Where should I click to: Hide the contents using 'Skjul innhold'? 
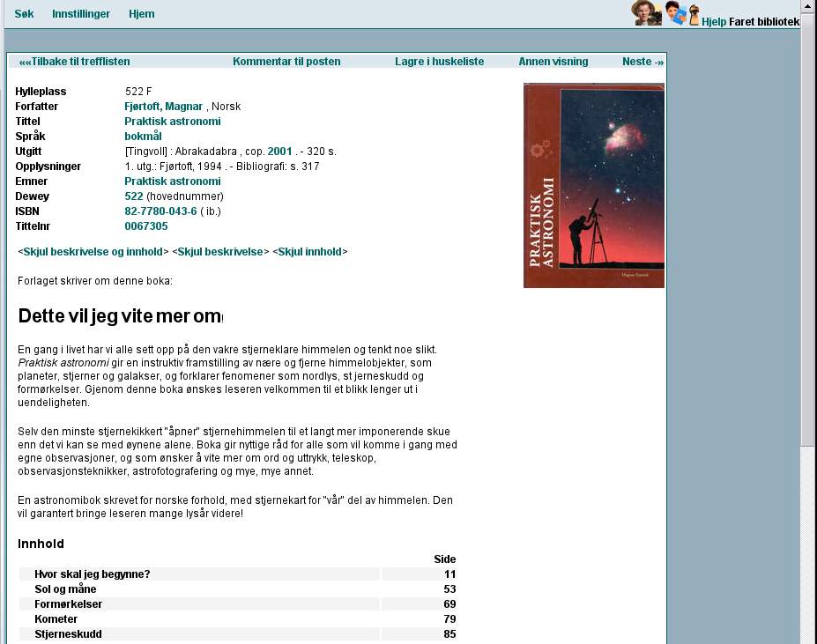tap(308, 251)
